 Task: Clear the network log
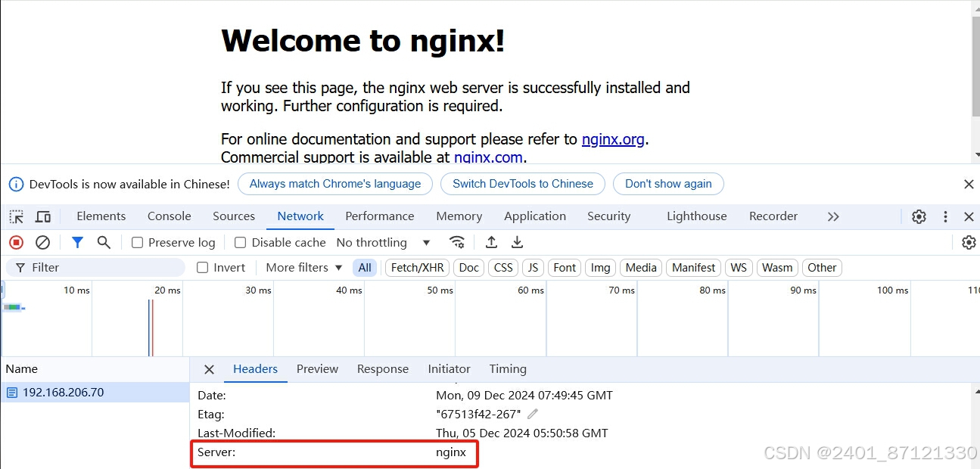43,243
